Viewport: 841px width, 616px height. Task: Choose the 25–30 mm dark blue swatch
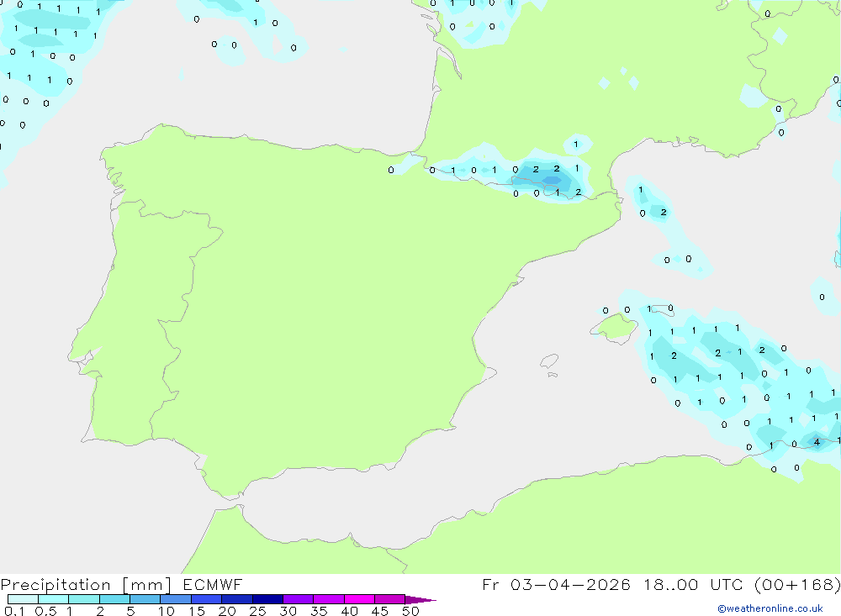click(x=267, y=599)
